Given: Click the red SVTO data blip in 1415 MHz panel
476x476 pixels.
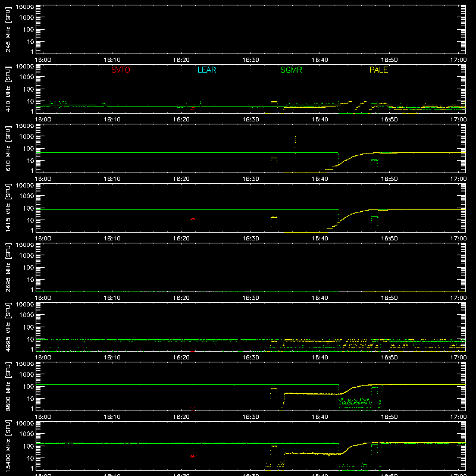Looking at the screenshot, I should (x=192, y=219).
